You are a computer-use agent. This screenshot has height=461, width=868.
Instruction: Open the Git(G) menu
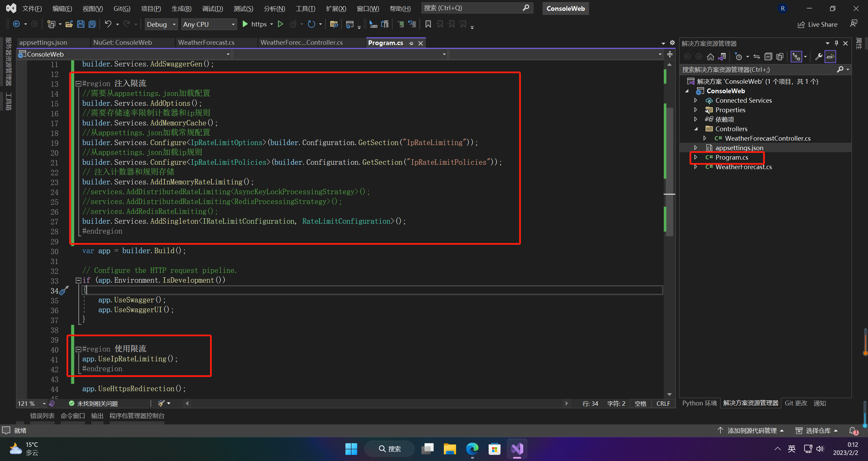point(122,8)
